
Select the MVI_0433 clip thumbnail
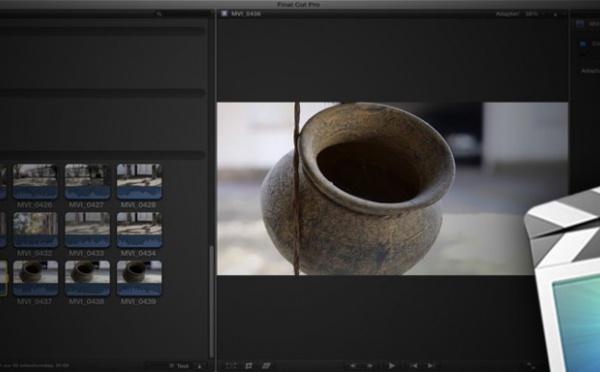87,230
